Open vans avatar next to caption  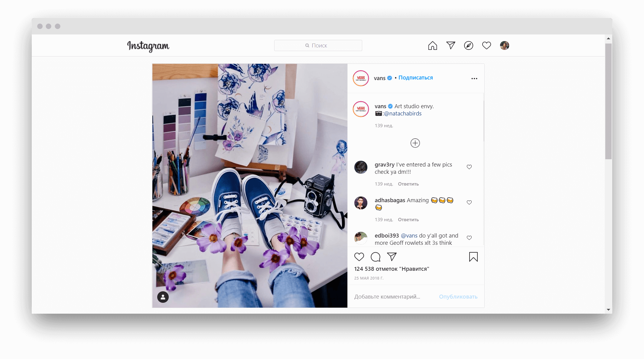tap(361, 109)
